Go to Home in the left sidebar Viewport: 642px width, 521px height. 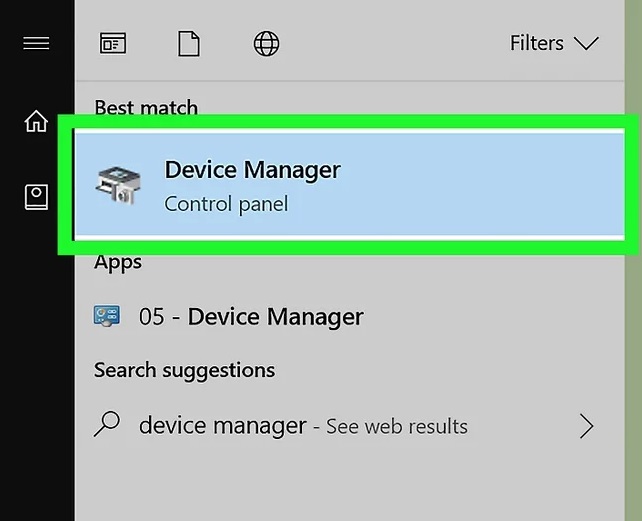pos(36,121)
